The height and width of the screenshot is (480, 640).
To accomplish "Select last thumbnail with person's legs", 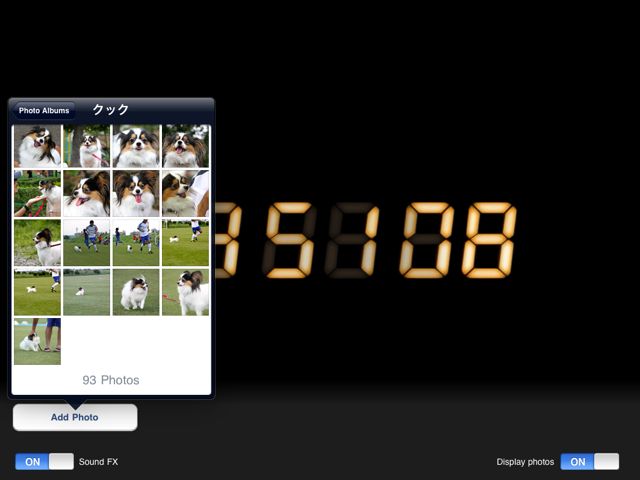I will click(x=37, y=342).
